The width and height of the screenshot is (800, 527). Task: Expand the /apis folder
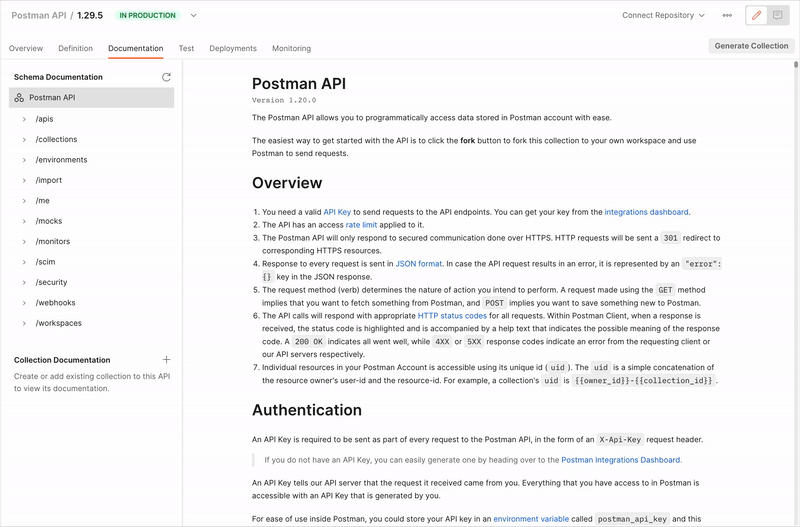point(24,119)
